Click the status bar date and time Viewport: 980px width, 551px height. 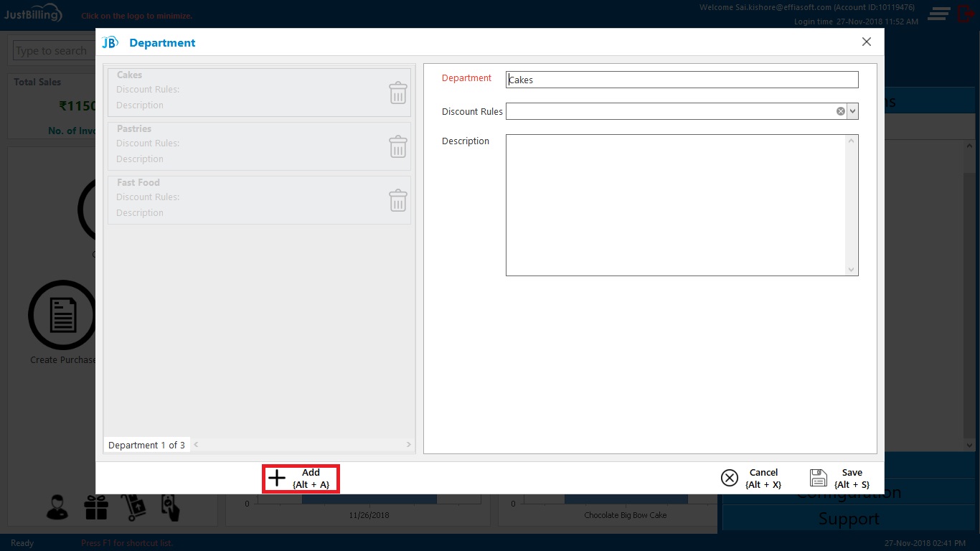tap(925, 543)
